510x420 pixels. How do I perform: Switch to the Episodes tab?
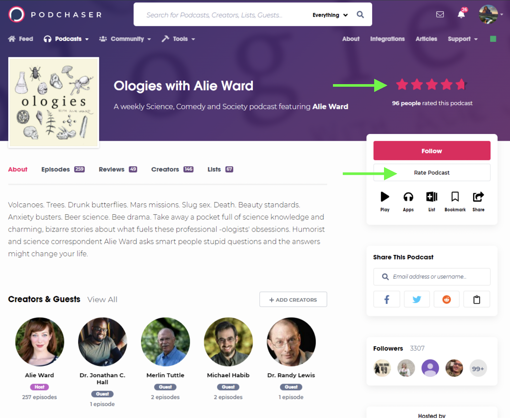coord(63,169)
